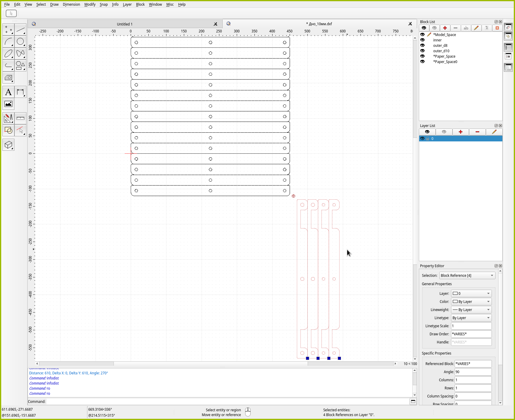Open the Modify menu

point(90,5)
